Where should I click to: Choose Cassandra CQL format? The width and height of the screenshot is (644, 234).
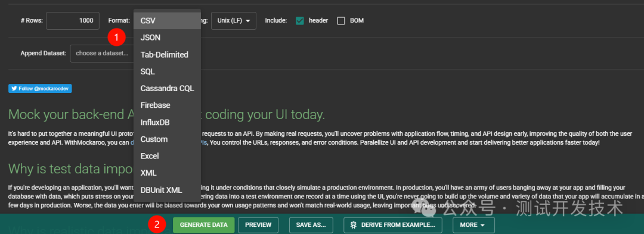pos(167,89)
